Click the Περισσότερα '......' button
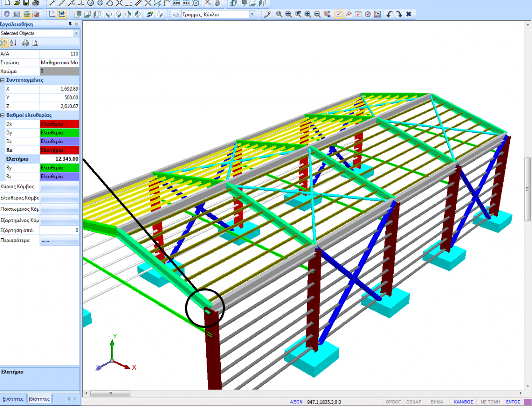The width and height of the screenshot is (532, 406). [x=59, y=241]
